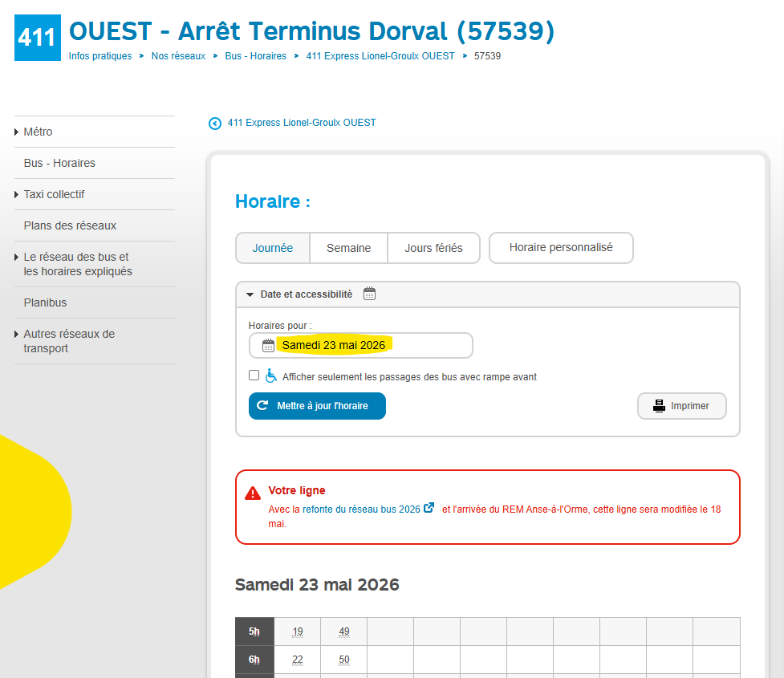Switch to the Semaine tab
The width and height of the screenshot is (784, 678).
[x=349, y=248]
